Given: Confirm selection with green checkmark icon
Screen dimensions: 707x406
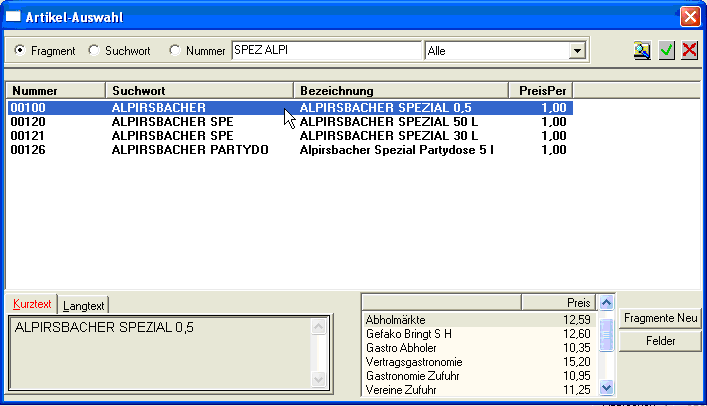Looking at the screenshot, I should click(x=667, y=50).
